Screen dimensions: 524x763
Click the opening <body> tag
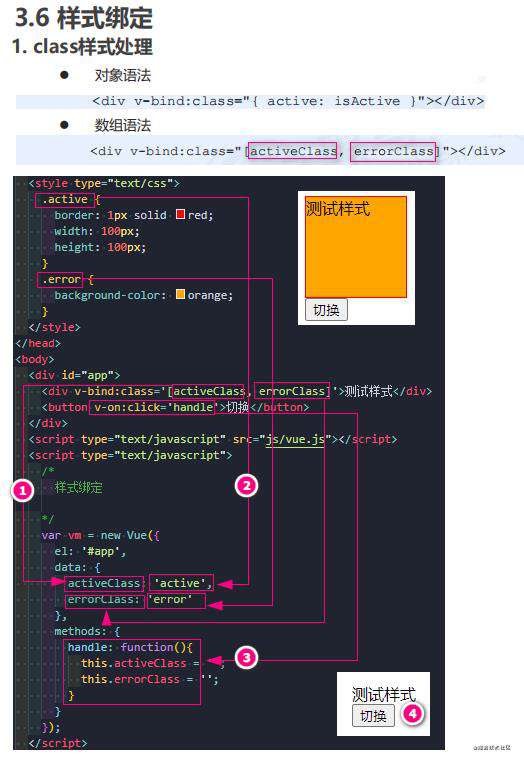[35, 359]
